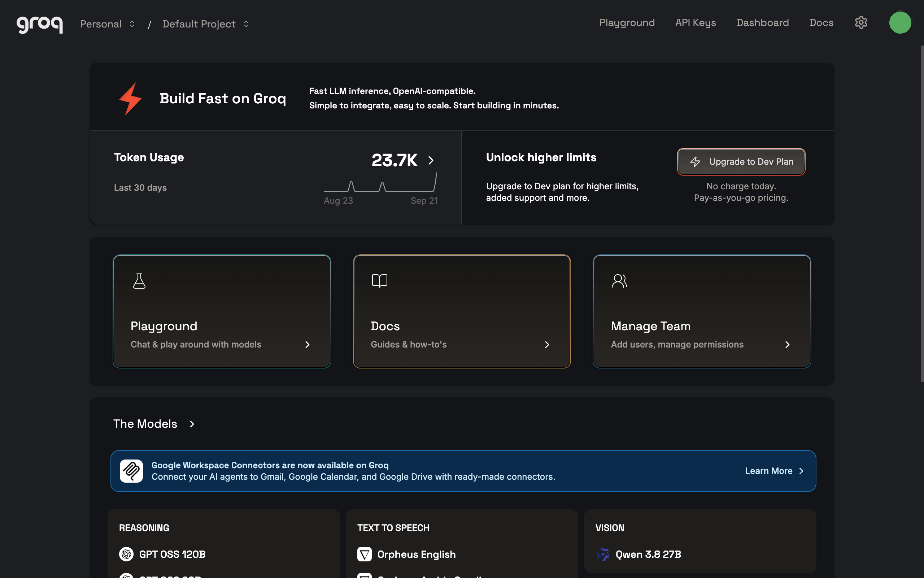Viewport: 924px width, 578px height.
Task: Click the 'Last 30 days' label
Action: (140, 188)
